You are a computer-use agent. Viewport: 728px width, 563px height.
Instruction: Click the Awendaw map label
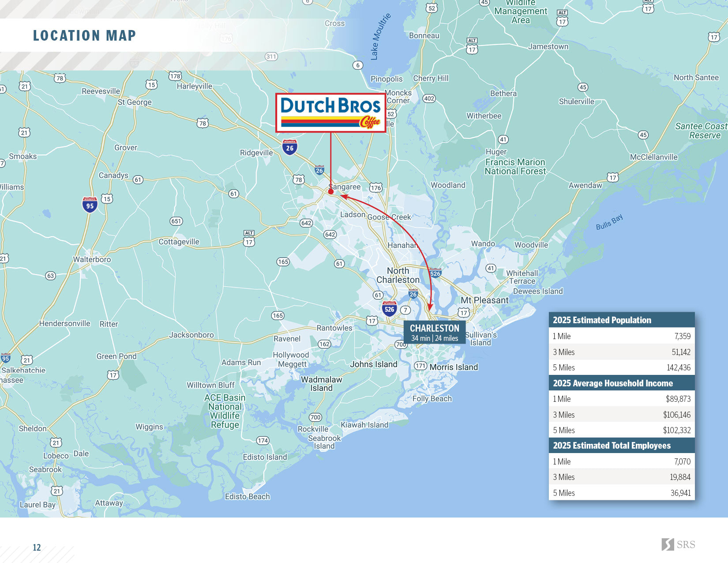[585, 185]
